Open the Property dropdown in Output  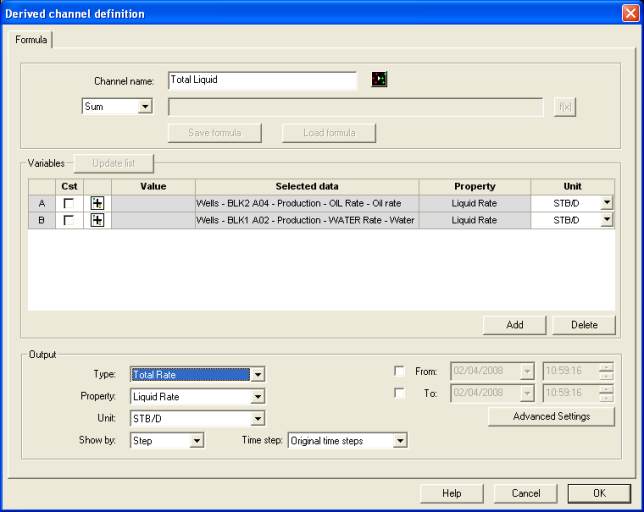point(257,397)
